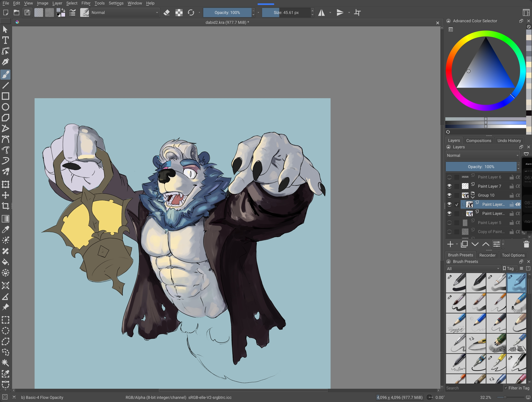Image resolution: width=532 pixels, height=402 pixels.
Task: Open brush preset tag All dropdown
Action: (x=472, y=269)
